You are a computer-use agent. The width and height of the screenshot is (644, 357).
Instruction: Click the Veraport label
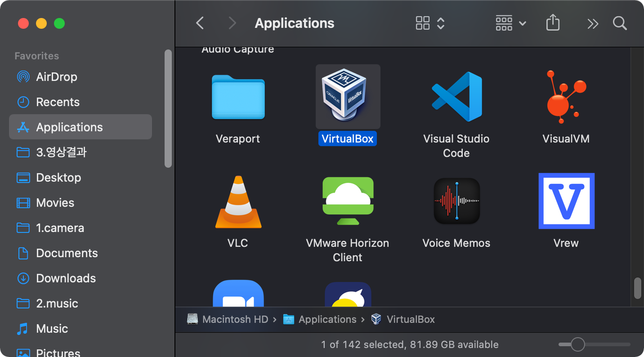pos(238,139)
